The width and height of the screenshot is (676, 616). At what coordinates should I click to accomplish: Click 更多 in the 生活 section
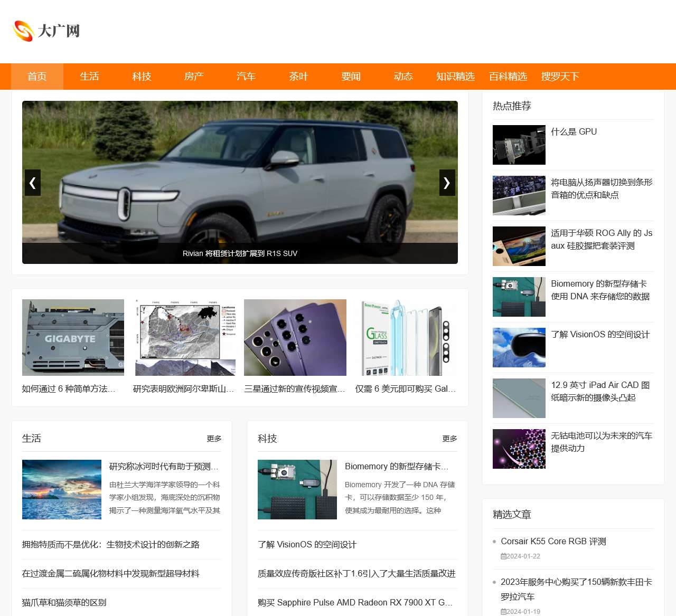(x=214, y=439)
